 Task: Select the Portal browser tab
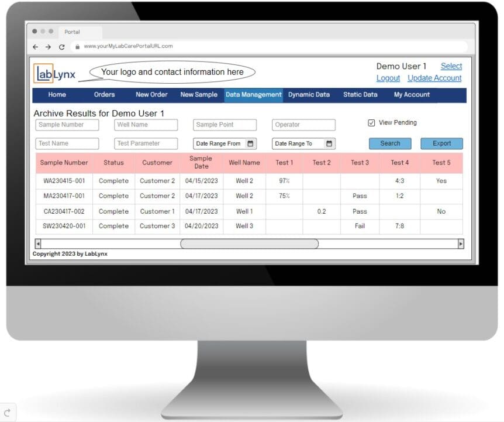pyautogui.click(x=81, y=32)
